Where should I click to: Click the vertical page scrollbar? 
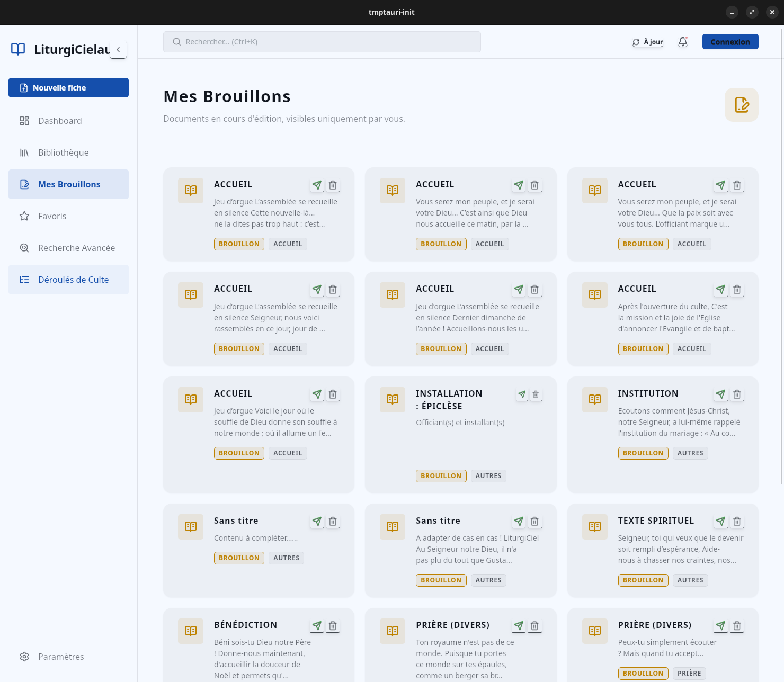(781, 254)
